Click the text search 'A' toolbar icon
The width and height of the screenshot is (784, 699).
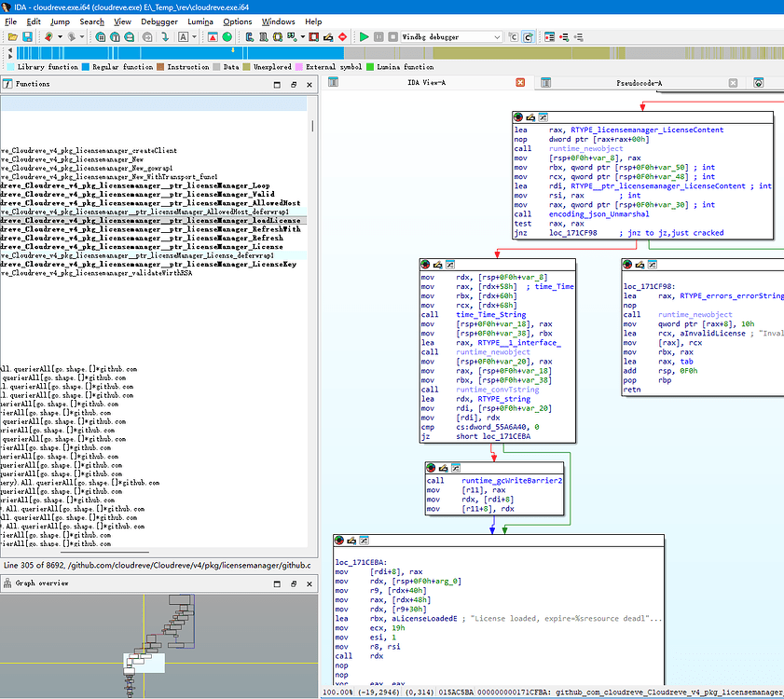184,37
